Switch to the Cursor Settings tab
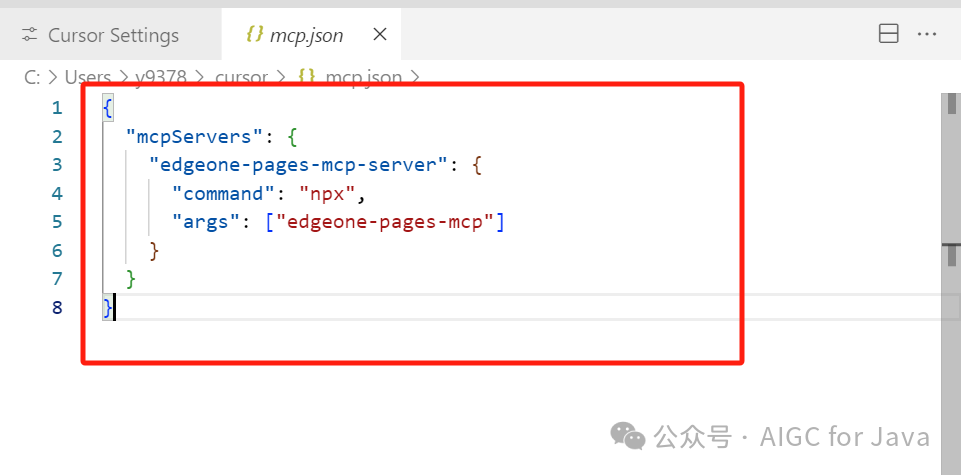 point(110,35)
